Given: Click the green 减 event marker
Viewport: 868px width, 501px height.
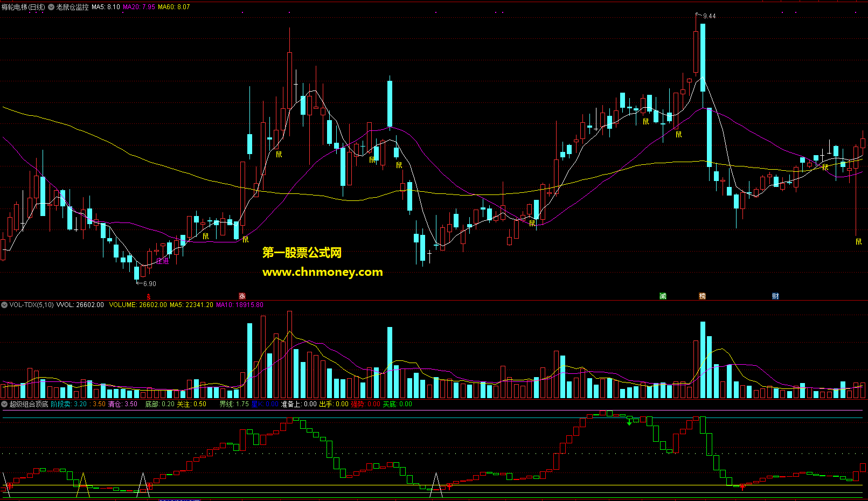Looking at the screenshot, I should [663, 296].
